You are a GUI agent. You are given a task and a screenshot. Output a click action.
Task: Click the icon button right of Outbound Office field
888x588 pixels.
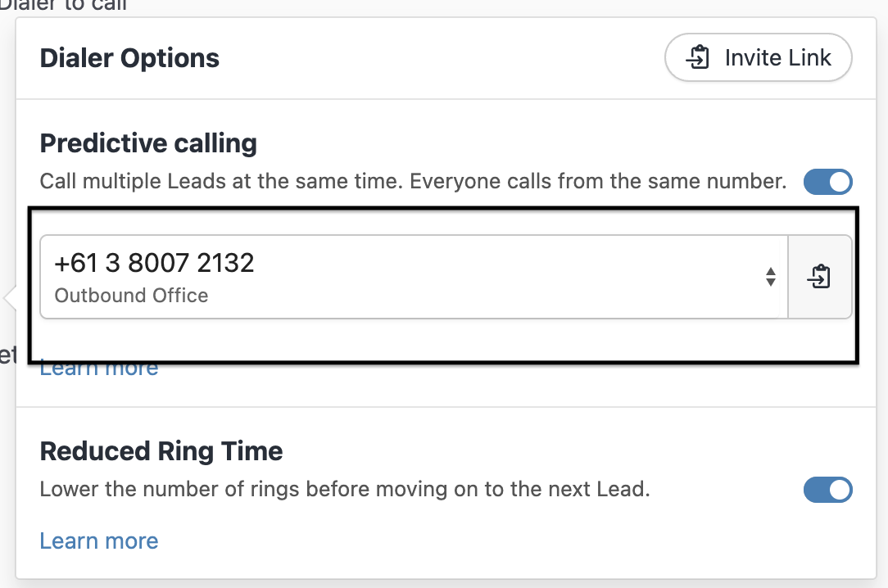(820, 277)
